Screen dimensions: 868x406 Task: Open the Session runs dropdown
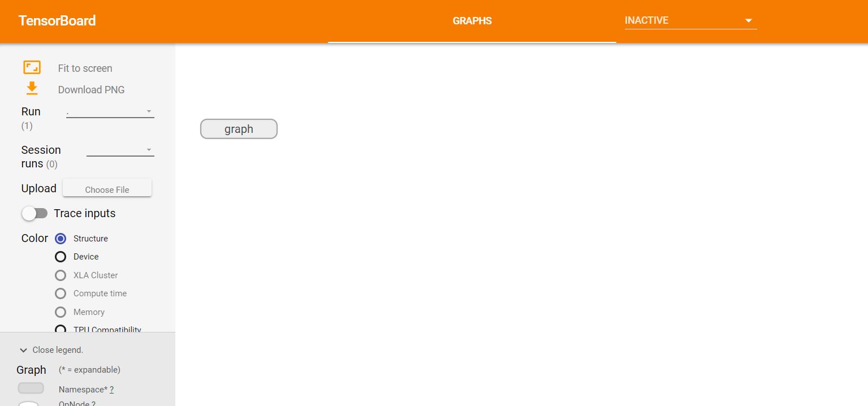(120, 150)
